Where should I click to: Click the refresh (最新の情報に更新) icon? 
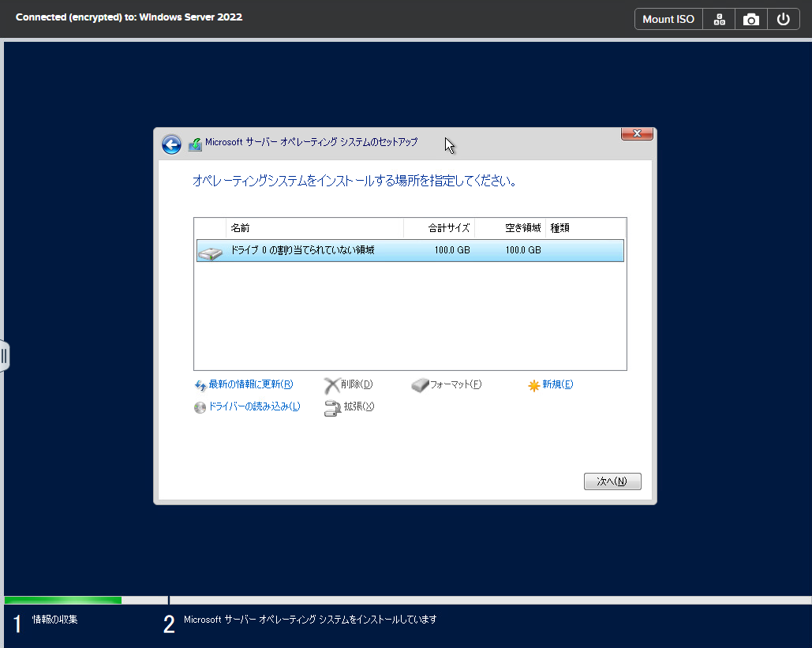point(200,385)
